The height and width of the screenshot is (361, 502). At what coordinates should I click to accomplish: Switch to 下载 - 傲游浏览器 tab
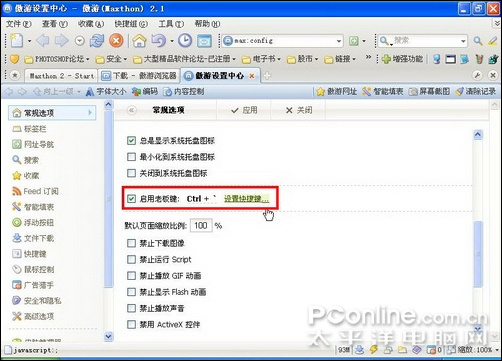pos(139,76)
